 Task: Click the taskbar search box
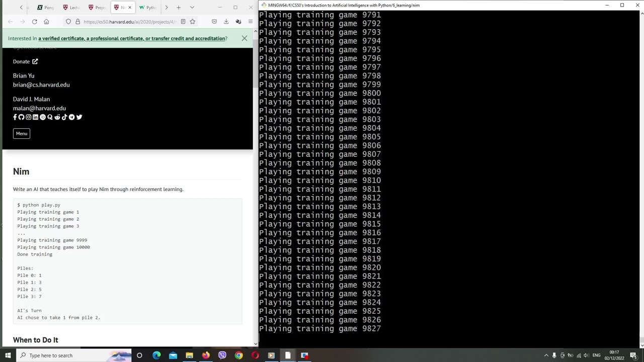coord(73,355)
